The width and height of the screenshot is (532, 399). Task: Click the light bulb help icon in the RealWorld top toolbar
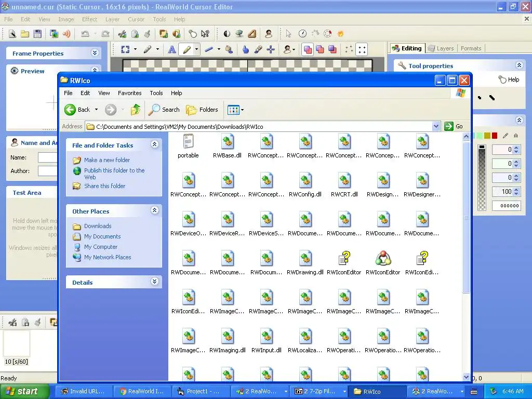coord(192,34)
